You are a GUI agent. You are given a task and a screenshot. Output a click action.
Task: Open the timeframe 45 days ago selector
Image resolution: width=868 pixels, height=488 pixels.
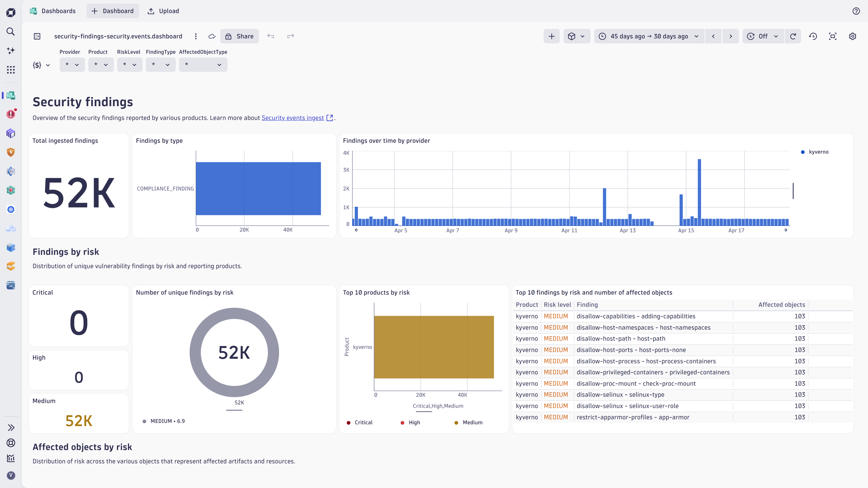click(649, 36)
